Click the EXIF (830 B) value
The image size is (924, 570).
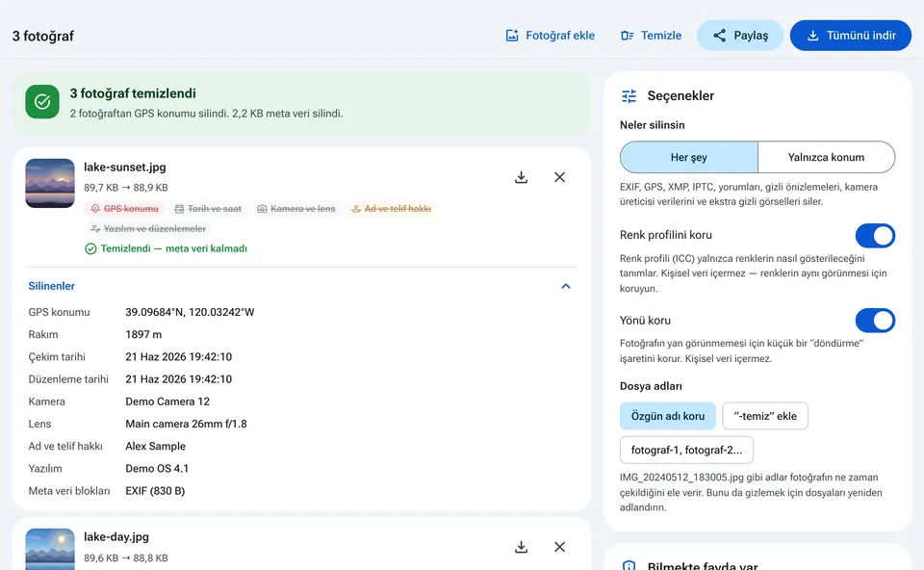pyautogui.click(x=155, y=491)
